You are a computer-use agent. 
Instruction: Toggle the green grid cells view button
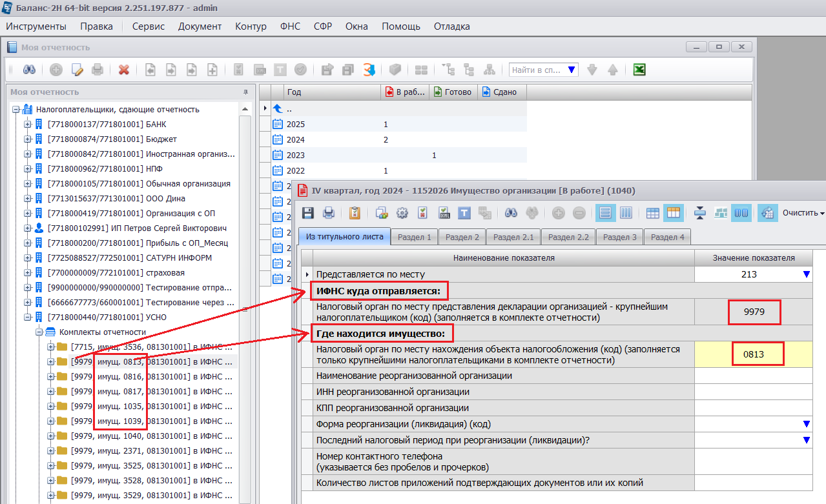click(721, 212)
